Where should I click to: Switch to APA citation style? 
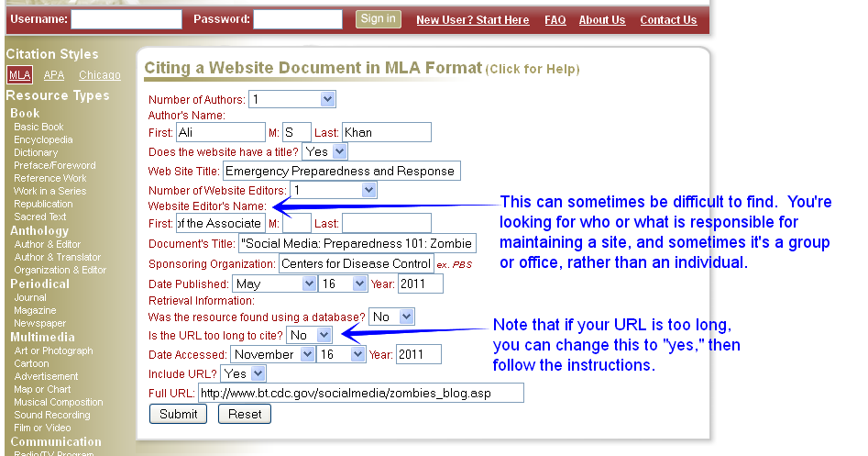tap(54, 75)
